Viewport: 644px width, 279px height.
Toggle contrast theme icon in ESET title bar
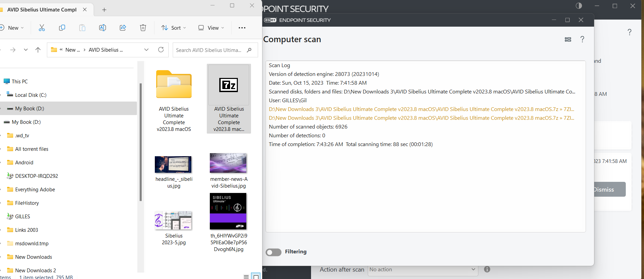[x=579, y=6]
